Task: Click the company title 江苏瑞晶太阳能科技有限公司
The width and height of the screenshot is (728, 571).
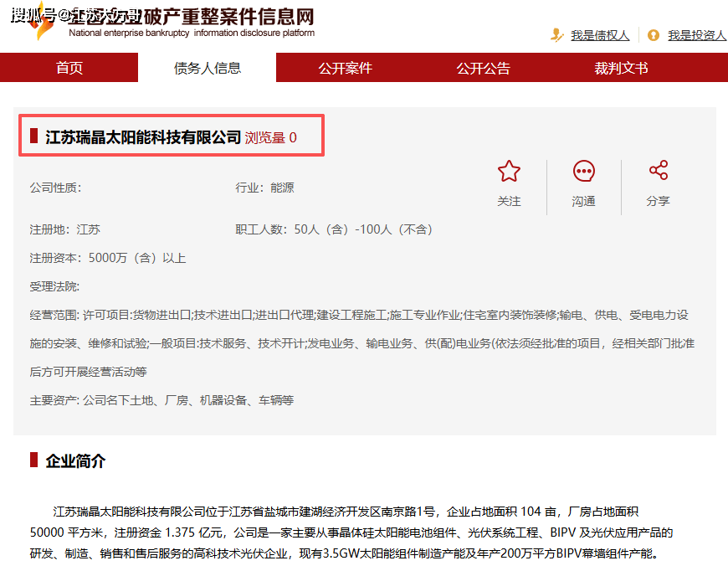Action: click(x=143, y=137)
